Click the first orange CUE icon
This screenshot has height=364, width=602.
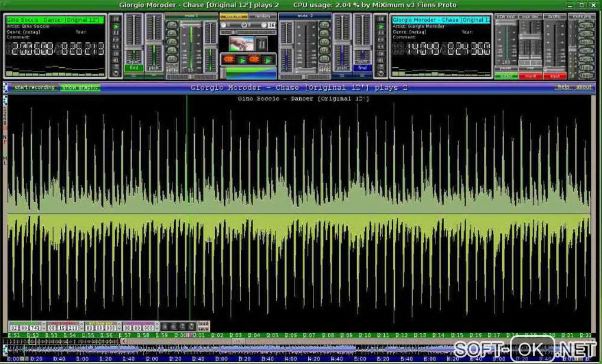coord(228,60)
